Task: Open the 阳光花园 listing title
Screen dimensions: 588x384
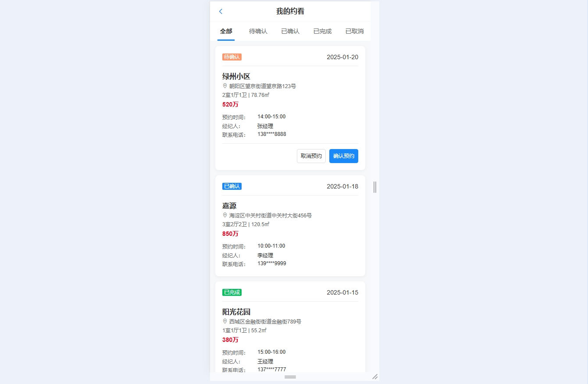Action: point(236,312)
